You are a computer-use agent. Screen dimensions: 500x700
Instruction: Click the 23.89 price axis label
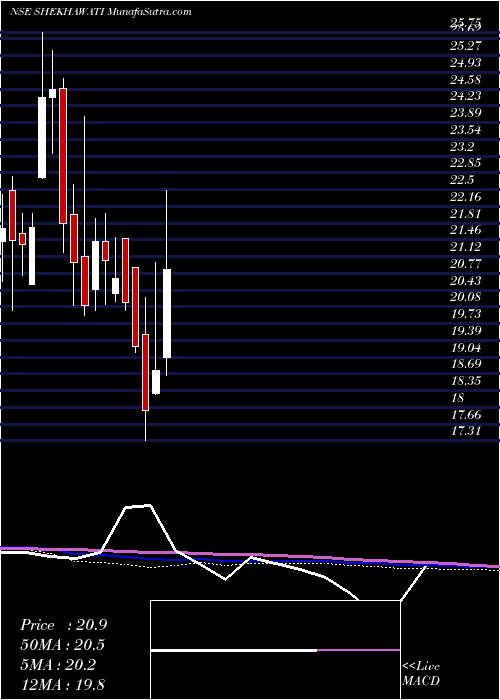coord(466,113)
